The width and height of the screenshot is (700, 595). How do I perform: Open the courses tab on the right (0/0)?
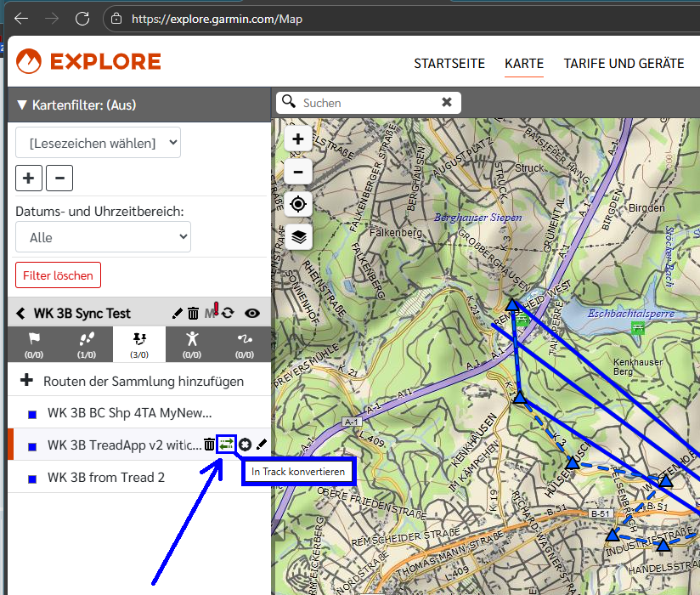pos(245,344)
